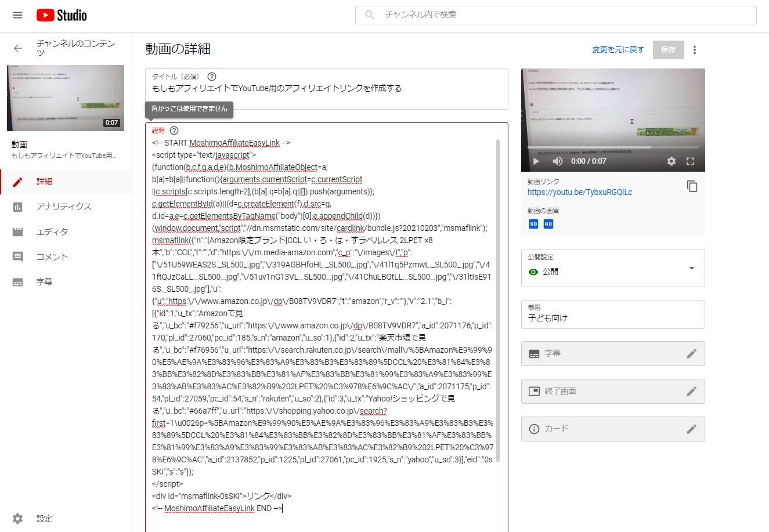
Task: Click 変更を元に戻す link
Action: [x=618, y=50]
